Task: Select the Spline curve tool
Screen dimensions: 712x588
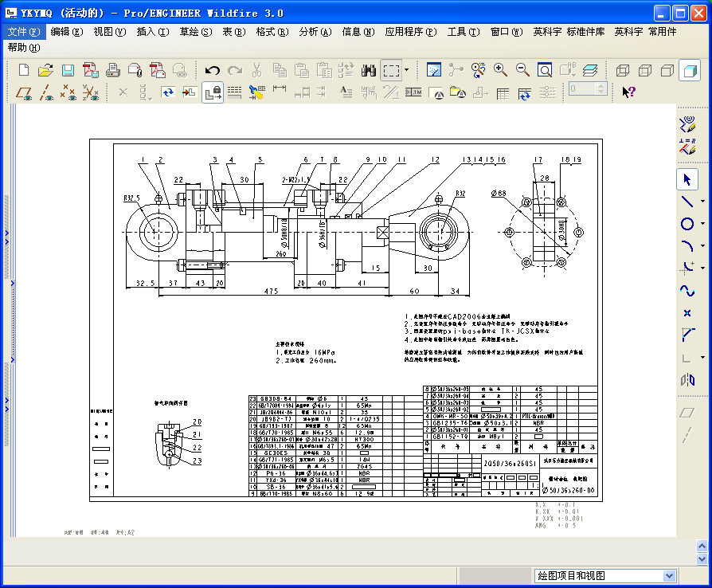Action: (x=687, y=291)
